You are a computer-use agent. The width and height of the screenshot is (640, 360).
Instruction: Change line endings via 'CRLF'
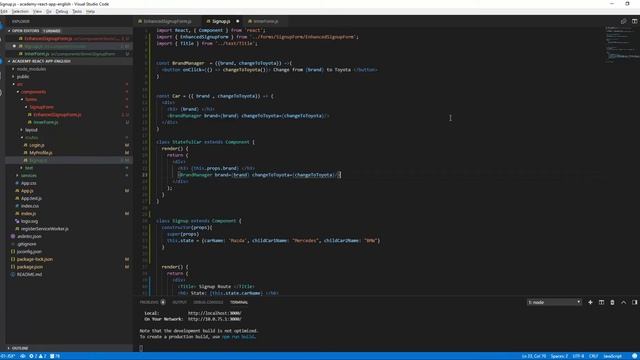click(593, 356)
